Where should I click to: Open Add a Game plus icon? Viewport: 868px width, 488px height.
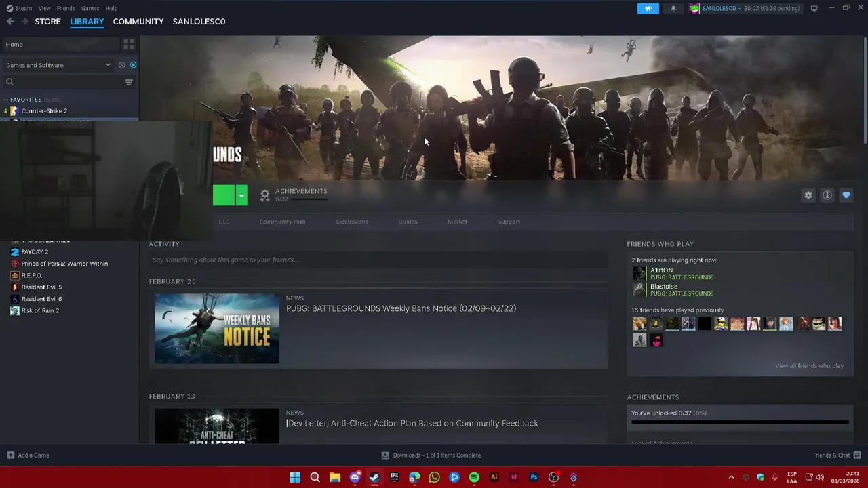10,455
